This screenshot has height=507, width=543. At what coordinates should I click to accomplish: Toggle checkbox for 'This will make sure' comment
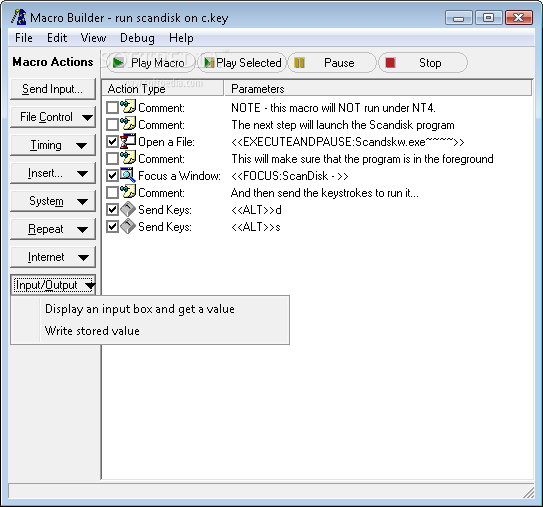[112, 158]
